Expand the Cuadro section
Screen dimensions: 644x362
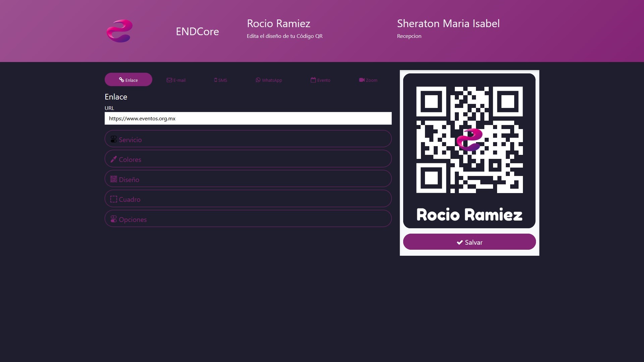tap(248, 198)
